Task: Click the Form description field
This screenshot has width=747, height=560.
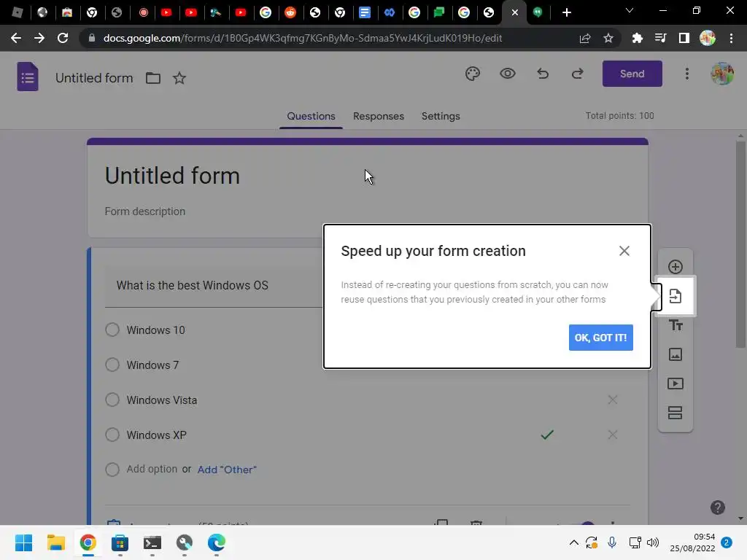Action: point(145,211)
